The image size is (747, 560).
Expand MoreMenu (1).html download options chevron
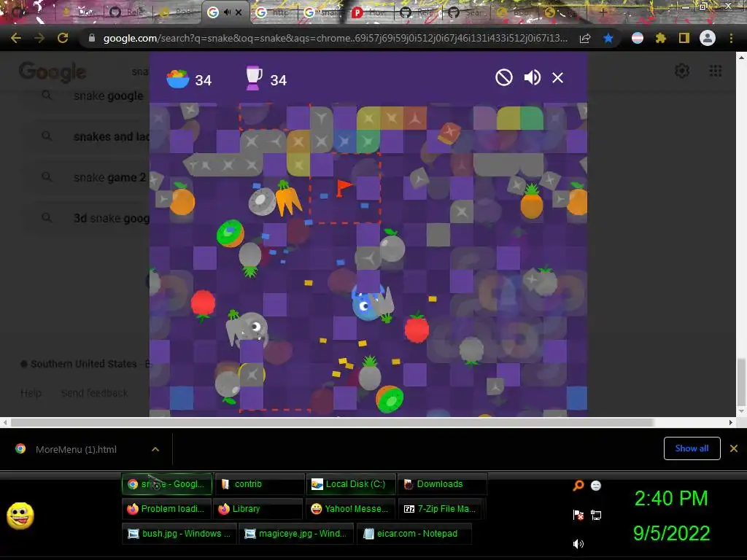point(155,449)
